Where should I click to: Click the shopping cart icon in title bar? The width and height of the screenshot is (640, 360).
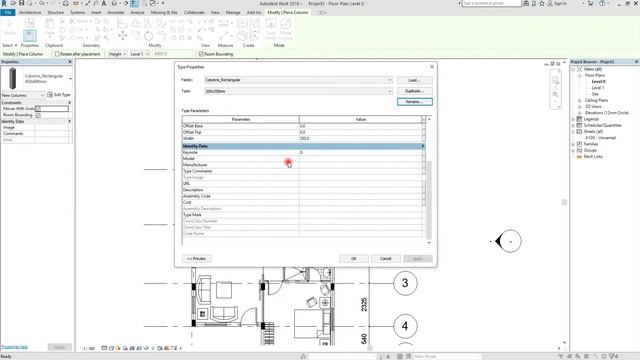591,3
